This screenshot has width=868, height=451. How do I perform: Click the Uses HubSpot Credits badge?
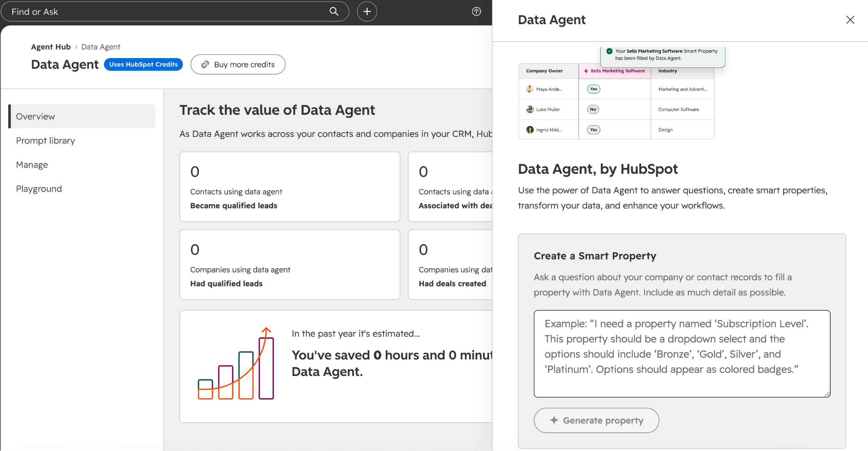tap(143, 64)
